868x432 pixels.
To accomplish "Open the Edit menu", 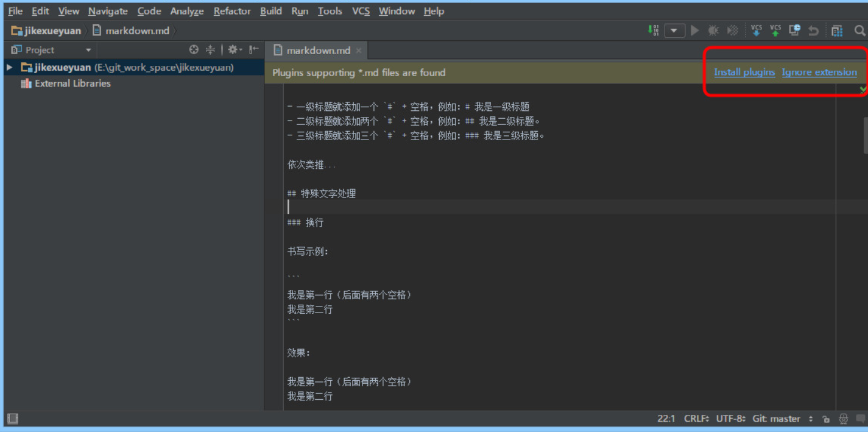I will click(40, 11).
